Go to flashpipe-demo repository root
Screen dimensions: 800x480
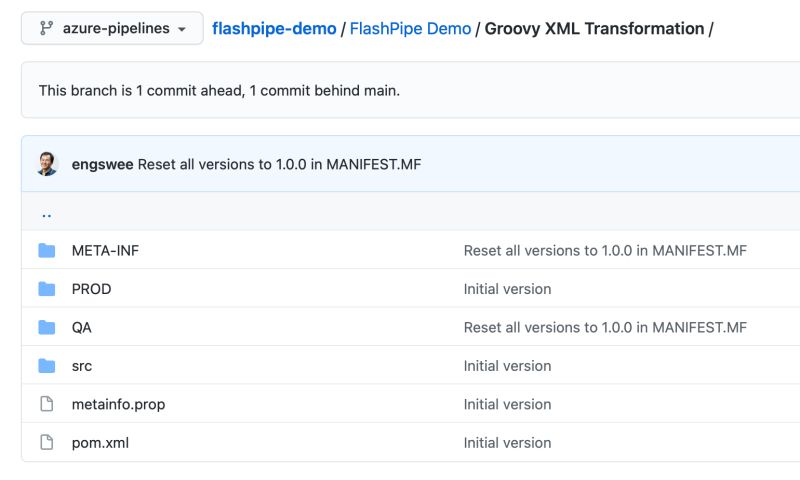tap(274, 29)
